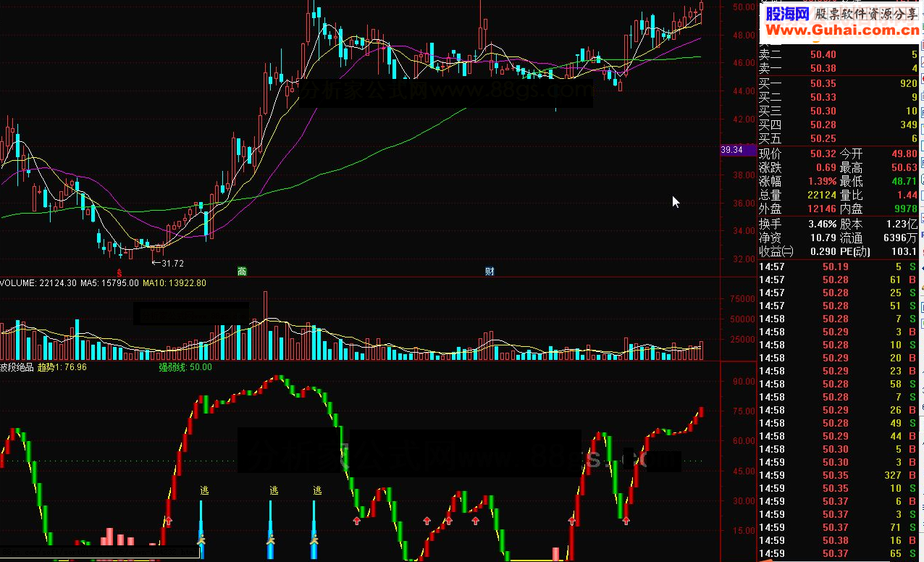Click the PE(动) 103.1 value
This screenshot has height=562, width=924.
coord(905,251)
